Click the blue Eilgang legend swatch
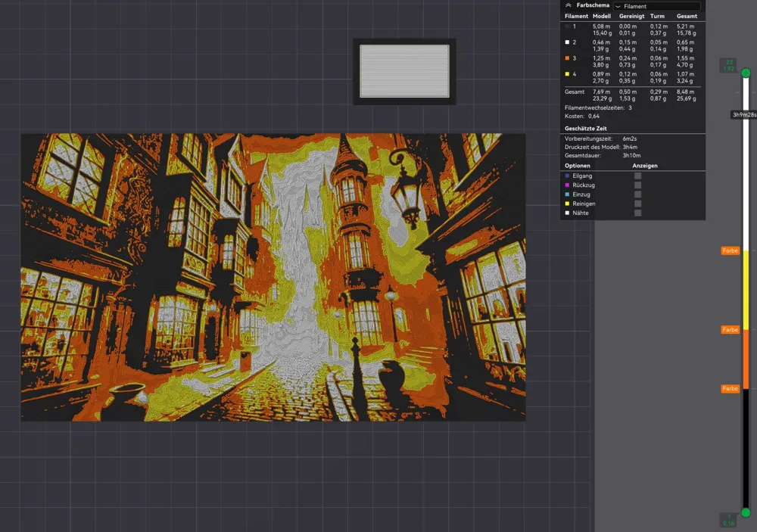Image resolution: width=757 pixels, height=532 pixels. pos(567,176)
